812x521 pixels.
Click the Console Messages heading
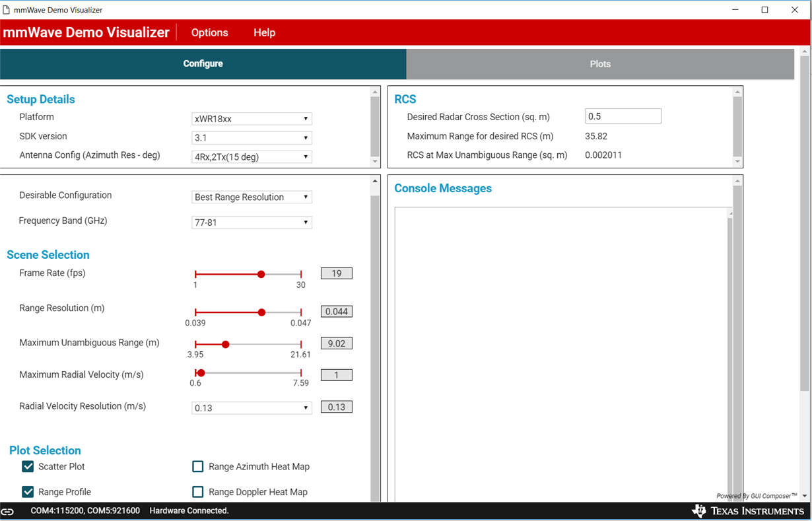[443, 188]
